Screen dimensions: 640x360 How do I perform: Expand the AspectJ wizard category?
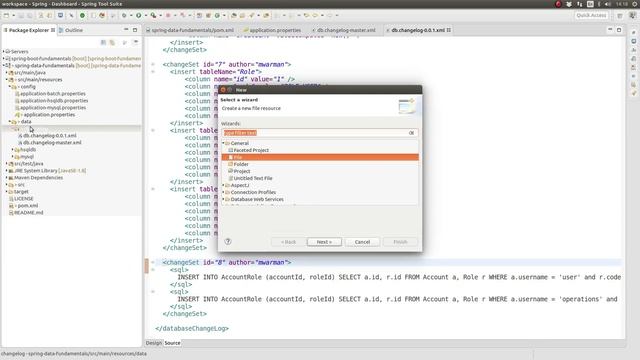224,185
